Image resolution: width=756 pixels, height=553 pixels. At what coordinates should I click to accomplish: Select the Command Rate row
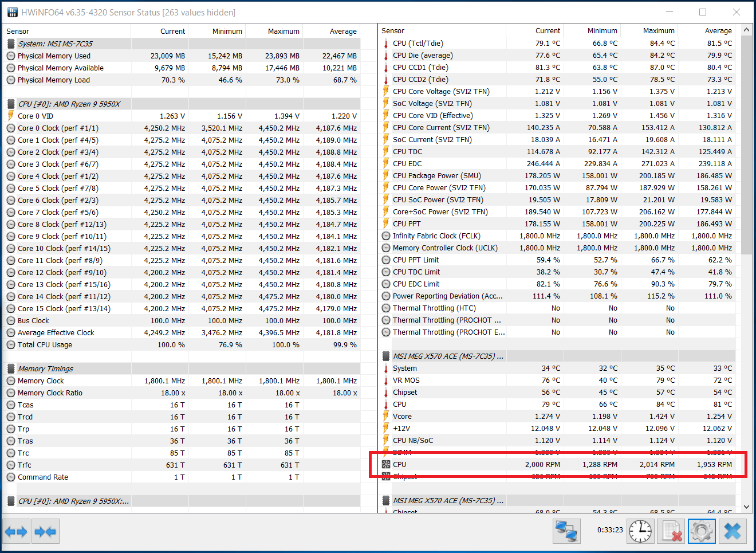182,477
